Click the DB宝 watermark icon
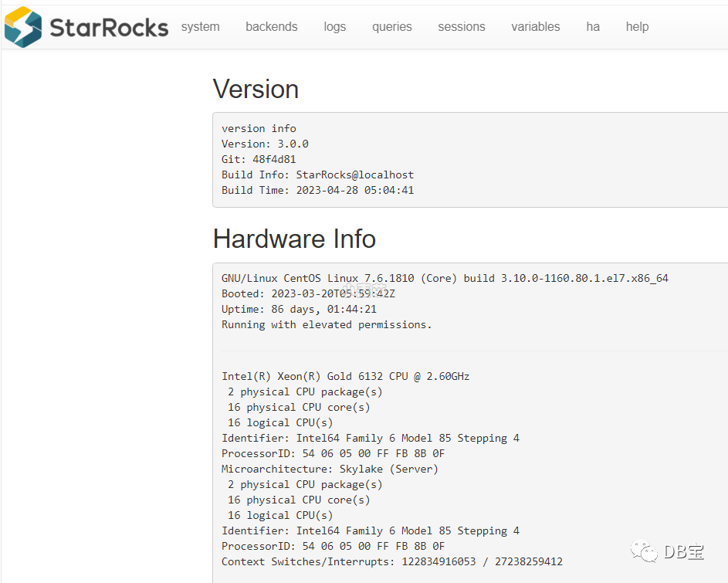728x583 pixels. click(x=643, y=551)
